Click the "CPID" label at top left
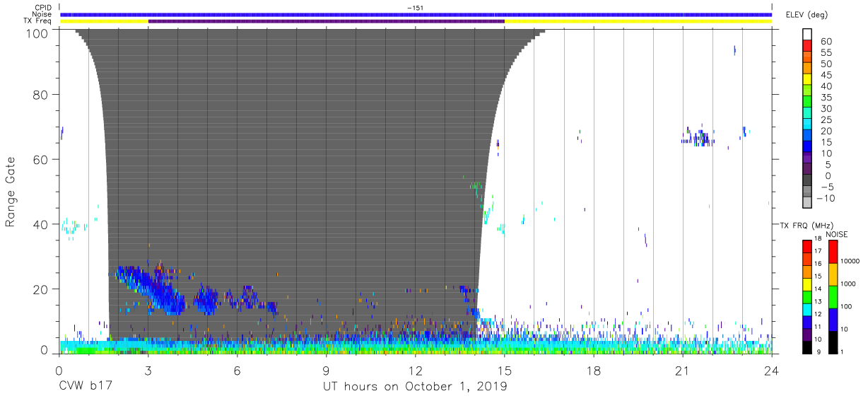This screenshot has height=401, width=868. pyautogui.click(x=43, y=8)
